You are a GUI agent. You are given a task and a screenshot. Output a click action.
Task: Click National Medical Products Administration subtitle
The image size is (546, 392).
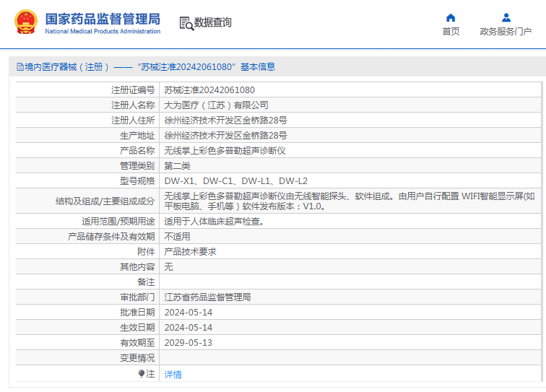(103, 31)
